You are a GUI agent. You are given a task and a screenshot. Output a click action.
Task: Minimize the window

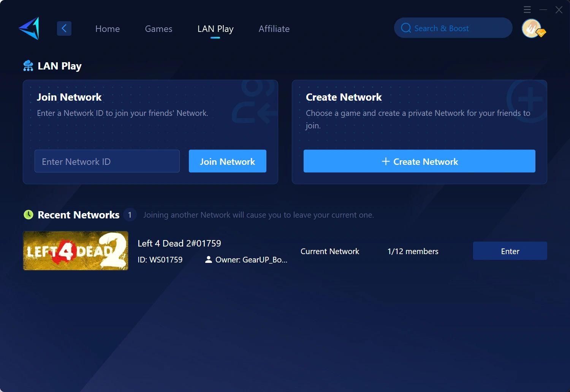tap(543, 9)
